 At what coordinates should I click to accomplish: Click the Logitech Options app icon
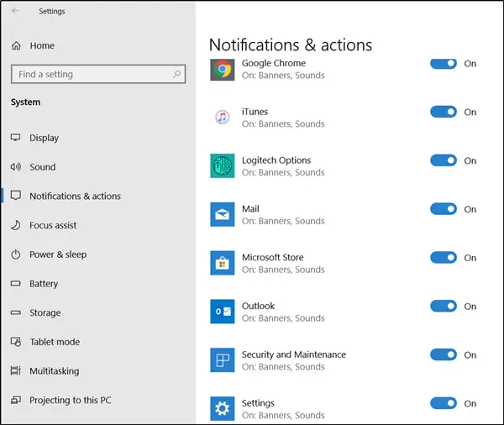(222, 166)
